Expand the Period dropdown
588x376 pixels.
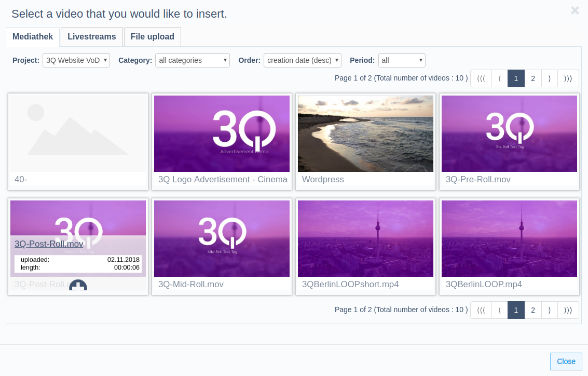click(x=402, y=60)
